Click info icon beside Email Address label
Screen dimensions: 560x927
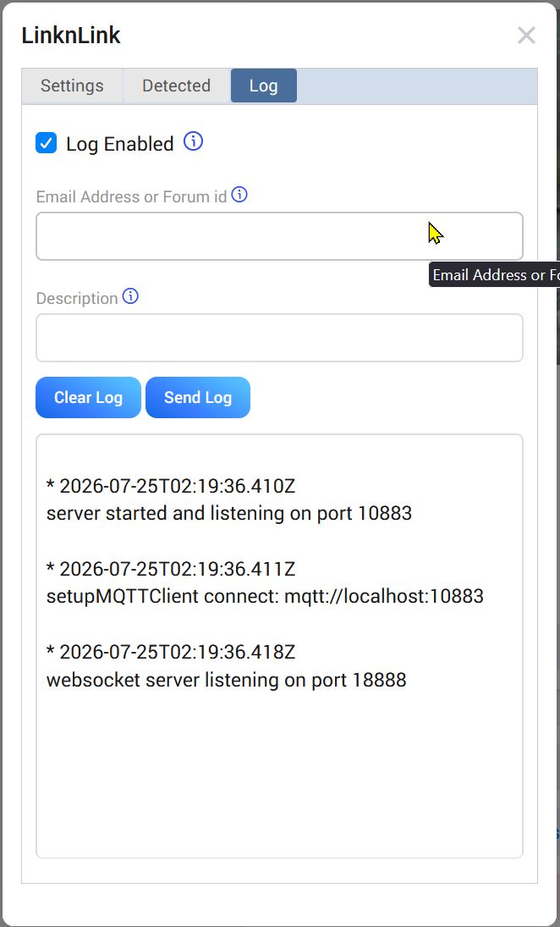click(239, 195)
